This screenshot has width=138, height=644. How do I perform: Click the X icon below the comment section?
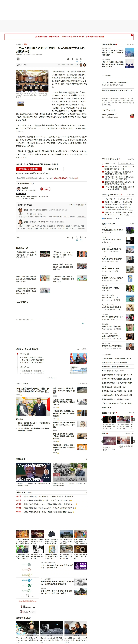77,238
